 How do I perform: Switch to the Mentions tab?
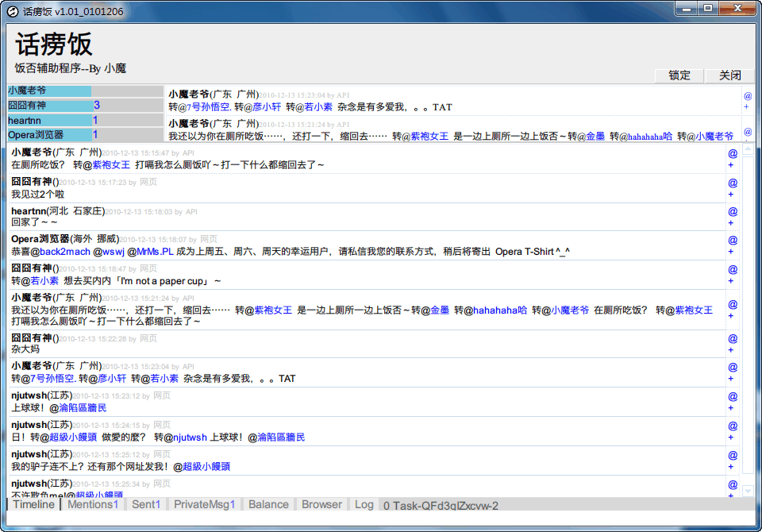coord(92,504)
